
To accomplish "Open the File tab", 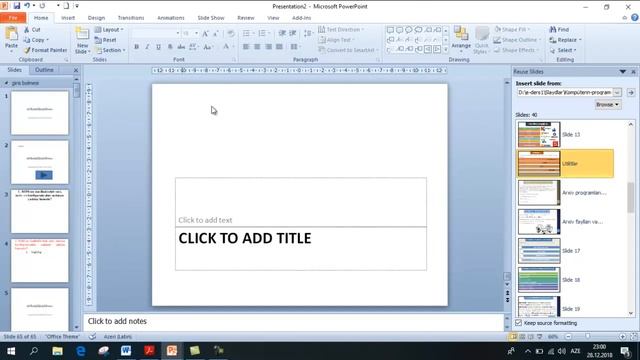I will pyautogui.click(x=13, y=18).
